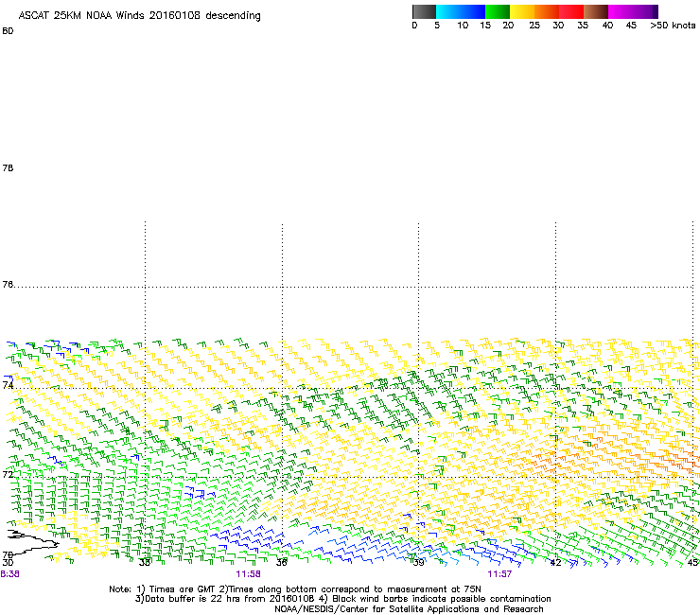Click the 72 latitude axis label
Viewport: 700px width, 615px height.
(8, 474)
